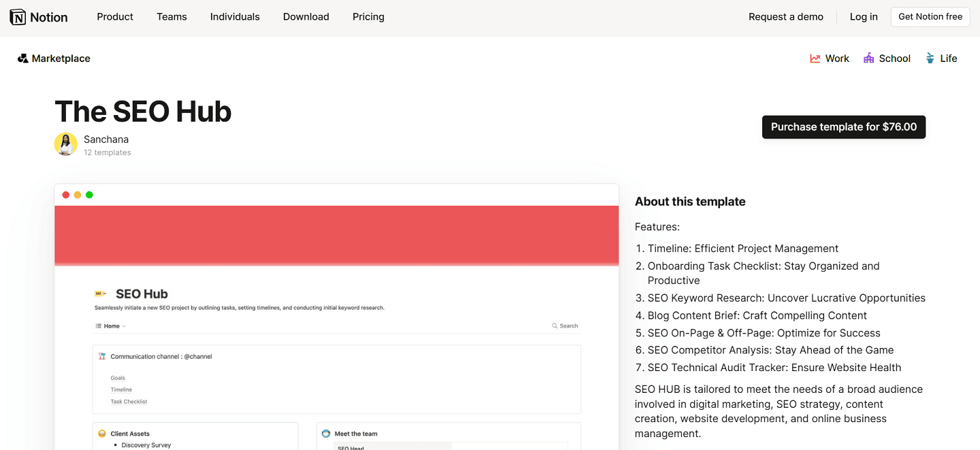Click Sanchana's profile avatar
Screen dimensions: 980x450
(x=65, y=144)
